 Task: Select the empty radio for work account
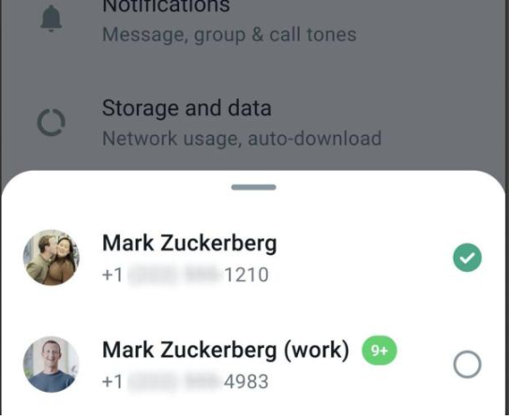pyautogui.click(x=467, y=364)
